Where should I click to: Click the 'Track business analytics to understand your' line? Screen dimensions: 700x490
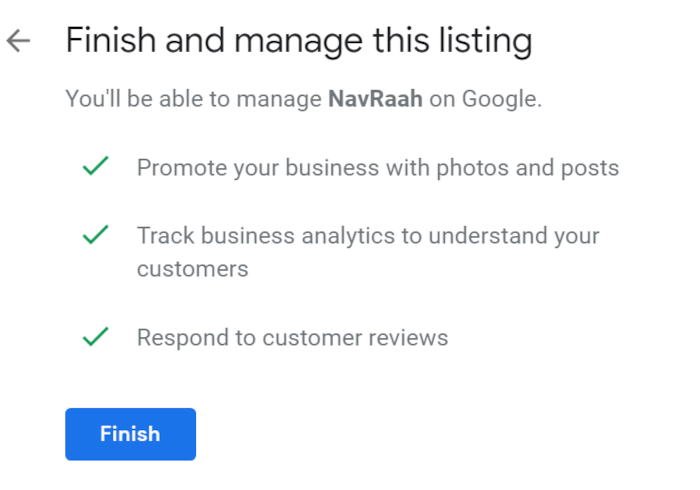point(368,237)
